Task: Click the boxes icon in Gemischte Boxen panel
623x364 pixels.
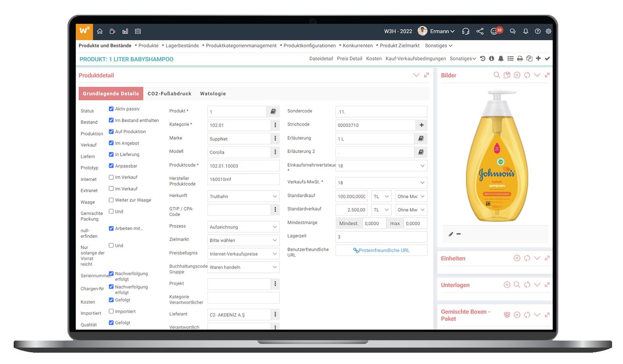Action: coord(507,315)
